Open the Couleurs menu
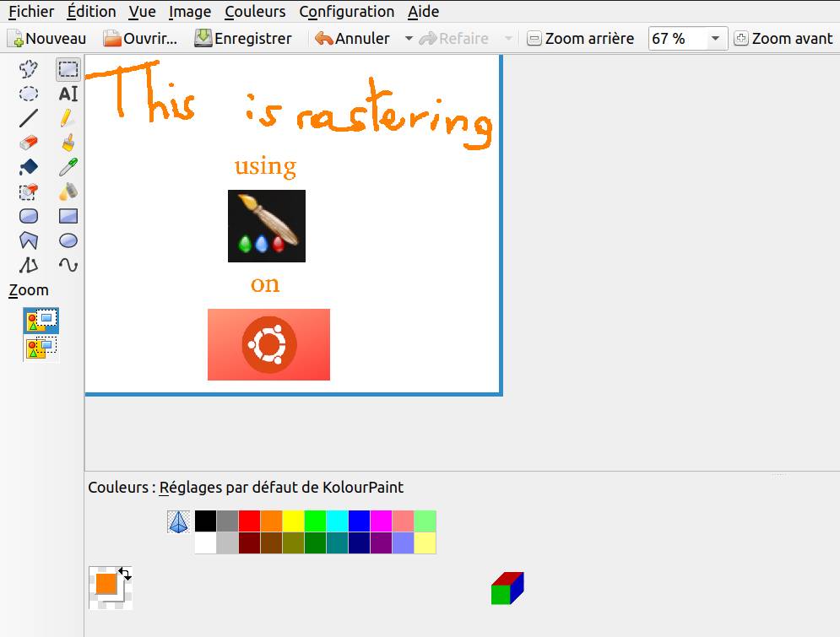The height and width of the screenshot is (637, 840). point(255,11)
